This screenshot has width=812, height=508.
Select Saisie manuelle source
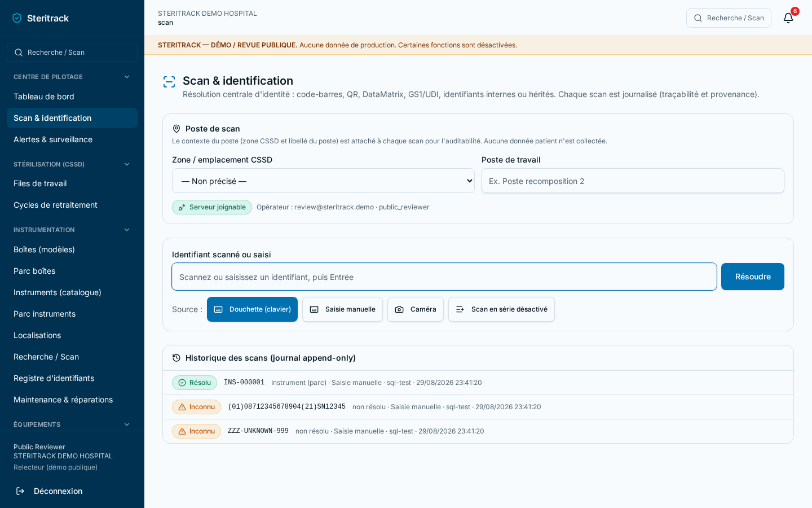(x=342, y=309)
